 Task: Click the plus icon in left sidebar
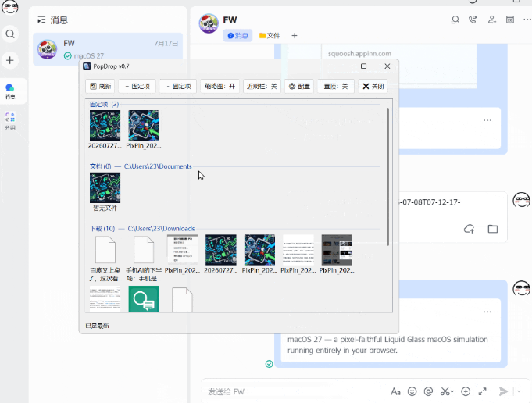10,60
